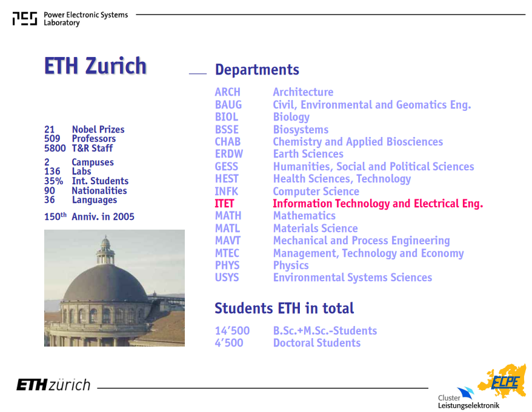Viewport: 532px width, 412px height.
Task: Click the ETH dome building photo
Action: [115, 288]
